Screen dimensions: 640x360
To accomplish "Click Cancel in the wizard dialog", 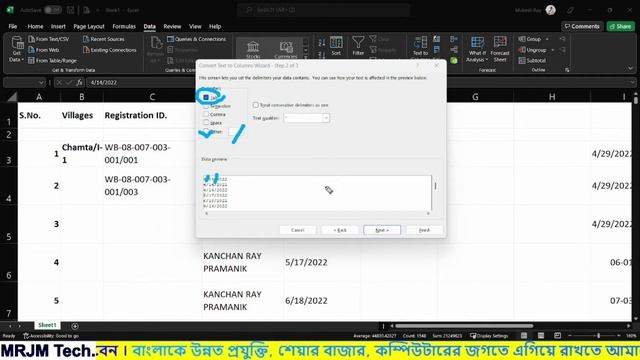I will [298, 230].
